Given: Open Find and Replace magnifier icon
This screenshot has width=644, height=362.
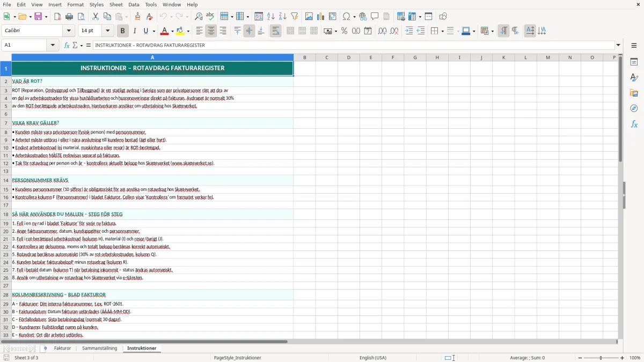Looking at the screenshot, I should click(x=199, y=17).
